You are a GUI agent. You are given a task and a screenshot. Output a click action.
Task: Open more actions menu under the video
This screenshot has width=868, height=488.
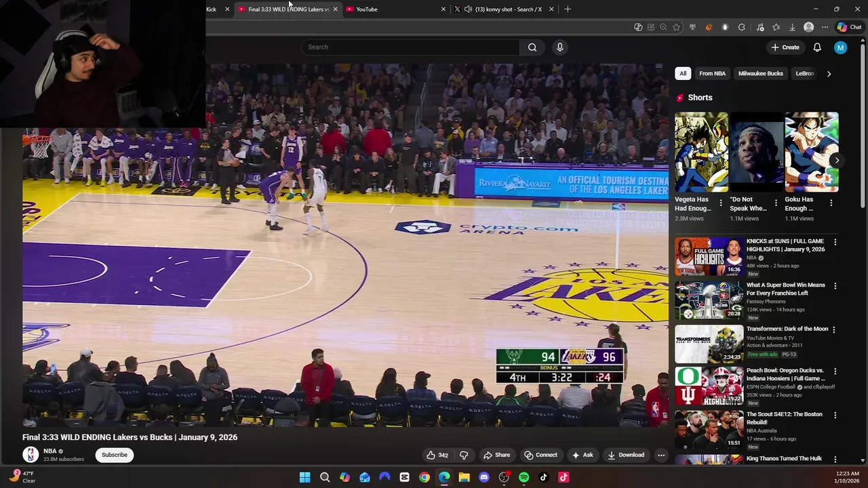[661, 455]
